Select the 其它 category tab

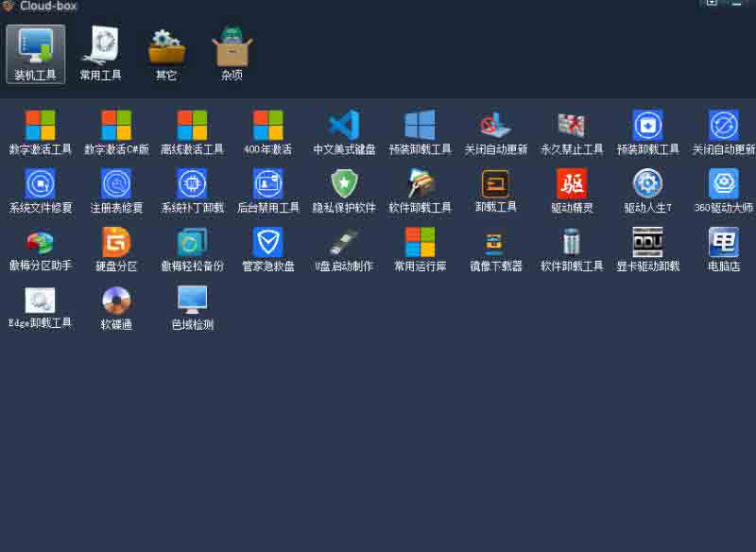click(166, 54)
